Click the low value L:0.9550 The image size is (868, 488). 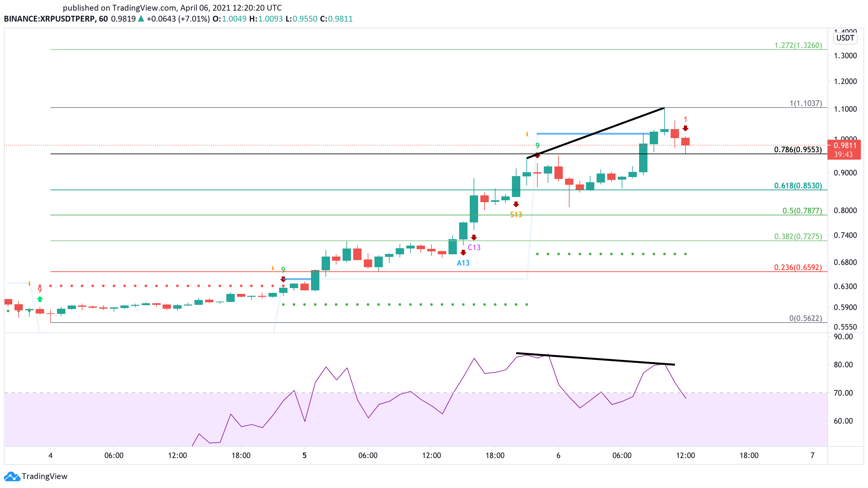(301, 19)
